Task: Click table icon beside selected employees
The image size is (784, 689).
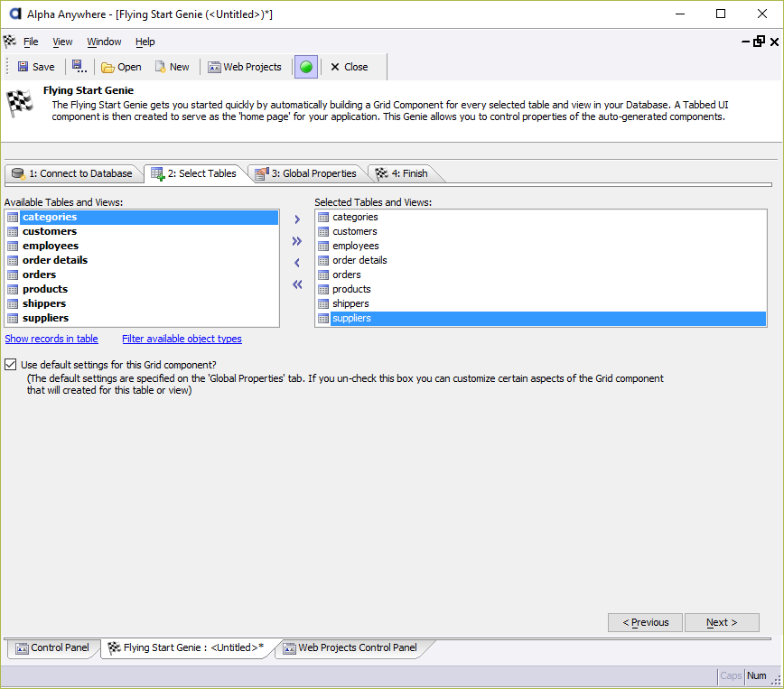Action: click(x=323, y=246)
